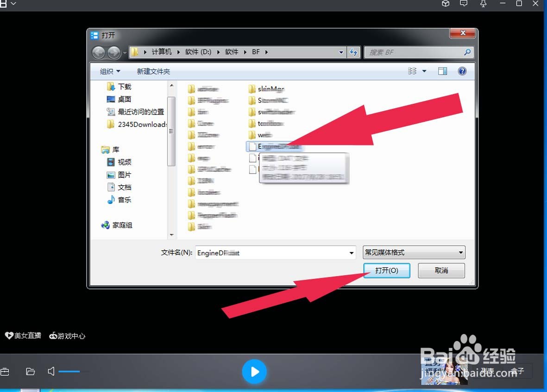Select the web folder
This screenshot has height=392, width=547.
[x=261, y=135]
